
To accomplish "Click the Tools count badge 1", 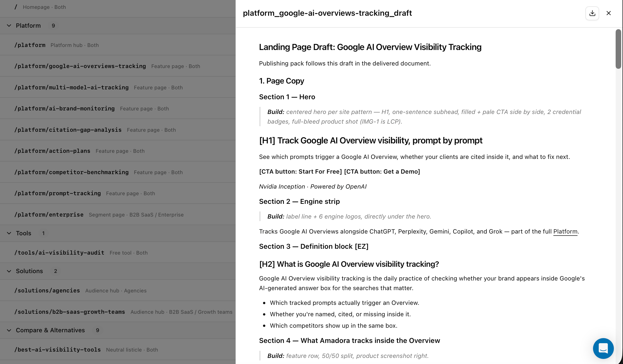I will coord(43,233).
